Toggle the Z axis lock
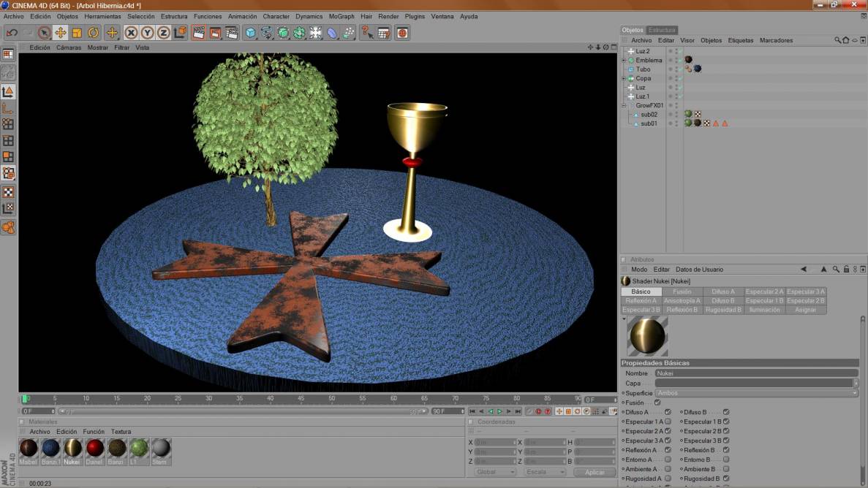This screenshot has width=868, height=488. (163, 33)
